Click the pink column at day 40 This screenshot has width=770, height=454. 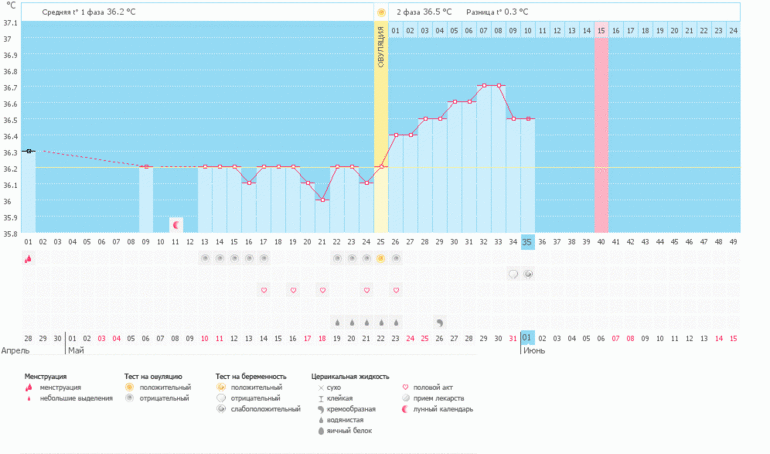tap(601, 130)
